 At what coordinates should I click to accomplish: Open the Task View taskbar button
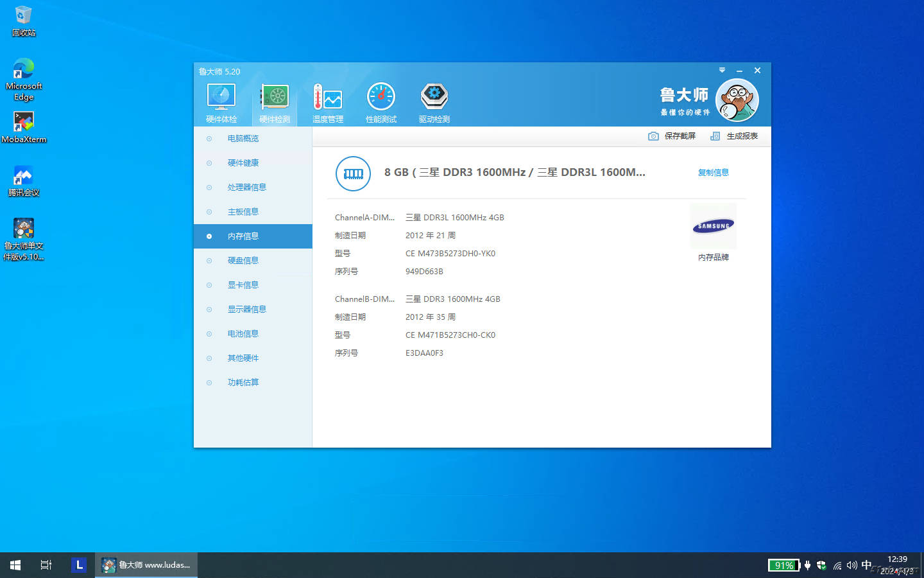[46, 565]
